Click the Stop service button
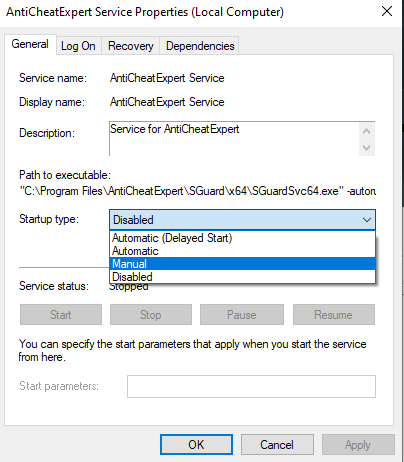 click(x=151, y=314)
